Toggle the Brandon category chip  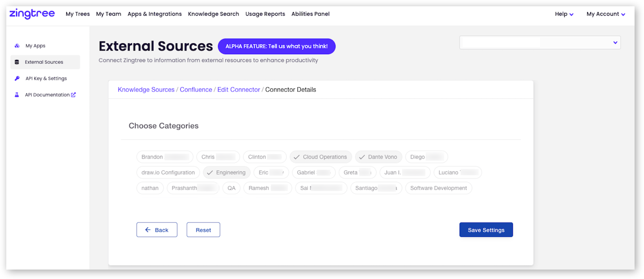[165, 157]
